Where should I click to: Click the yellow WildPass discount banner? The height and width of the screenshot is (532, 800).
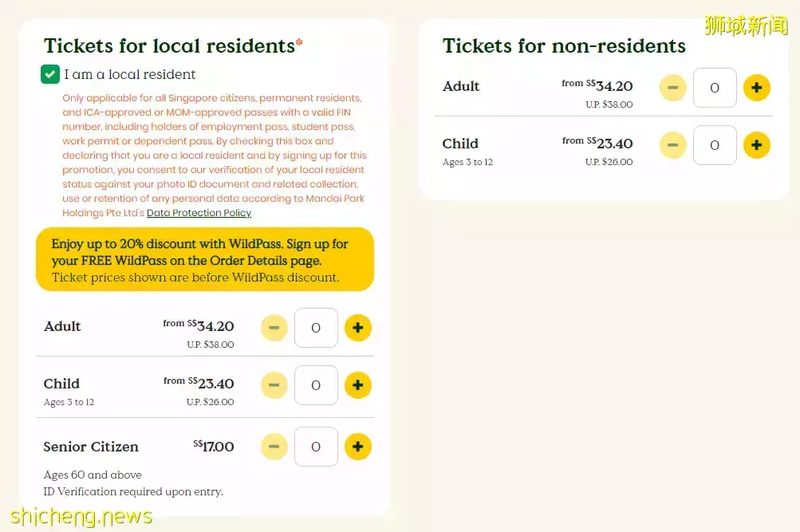[204, 260]
